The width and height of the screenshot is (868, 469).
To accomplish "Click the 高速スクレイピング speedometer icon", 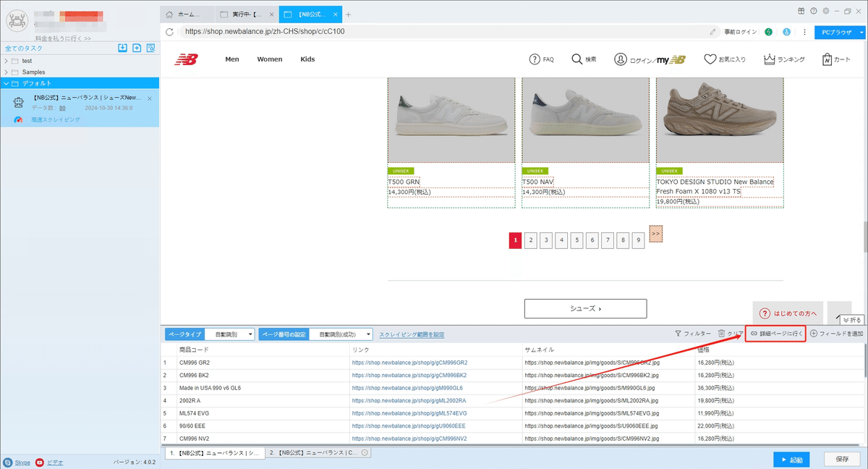I will tap(19, 119).
